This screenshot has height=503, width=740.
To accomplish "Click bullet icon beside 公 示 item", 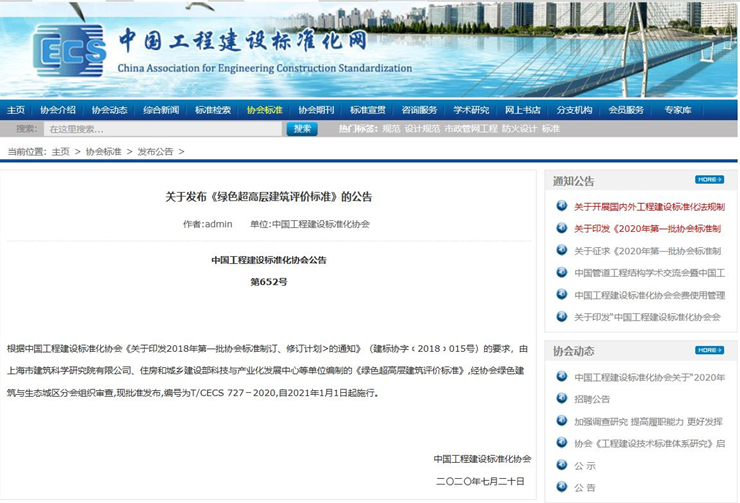I will click(561, 465).
